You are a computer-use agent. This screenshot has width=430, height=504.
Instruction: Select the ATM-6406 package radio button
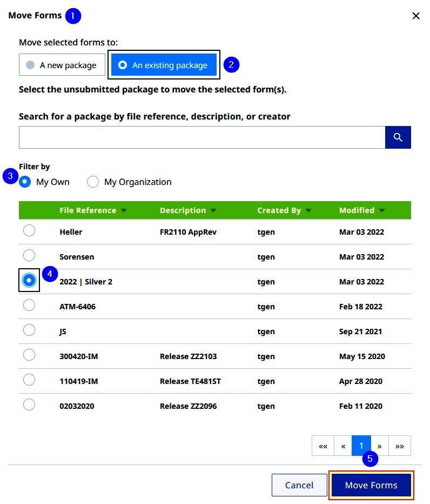tap(29, 305)
